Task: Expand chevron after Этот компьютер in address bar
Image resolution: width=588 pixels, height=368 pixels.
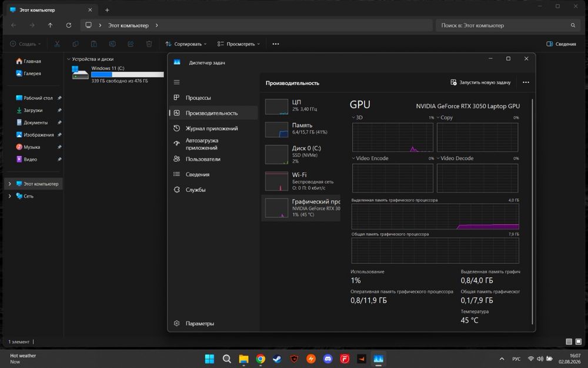Action: tap(157, 25)
